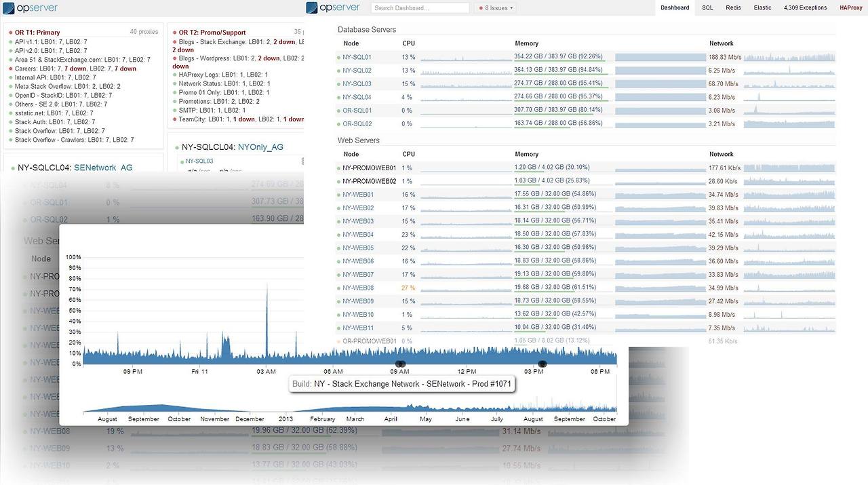Click October at the range selector's end
This screenshot has width=868, height=485.
pos(604,419)
